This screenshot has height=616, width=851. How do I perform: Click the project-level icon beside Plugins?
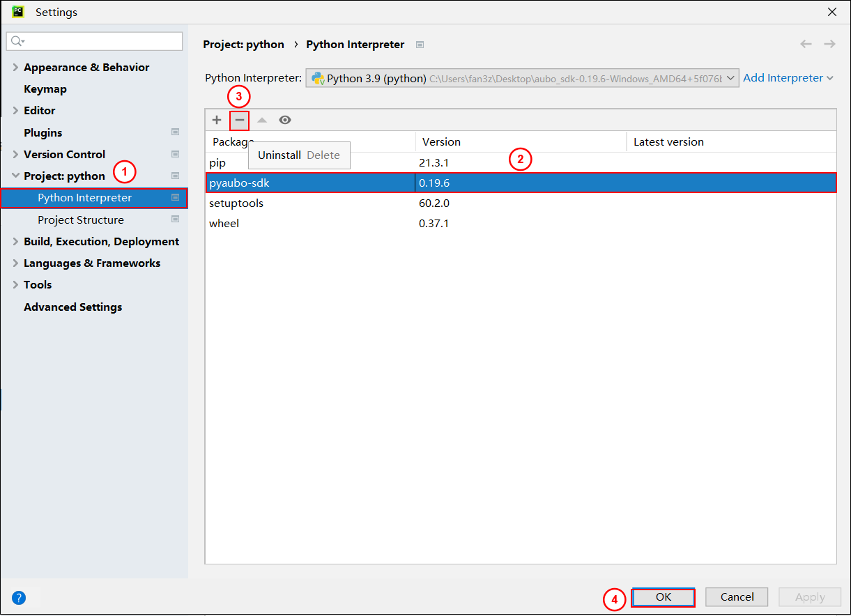click(x=176, y=132)
